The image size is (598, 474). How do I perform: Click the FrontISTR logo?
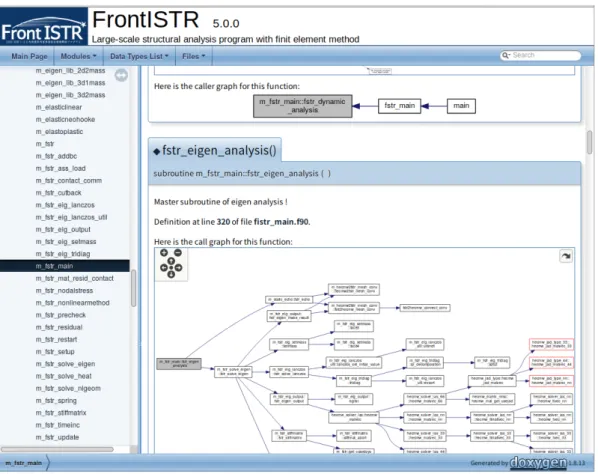pyautogui.click(x=43, y=26)
